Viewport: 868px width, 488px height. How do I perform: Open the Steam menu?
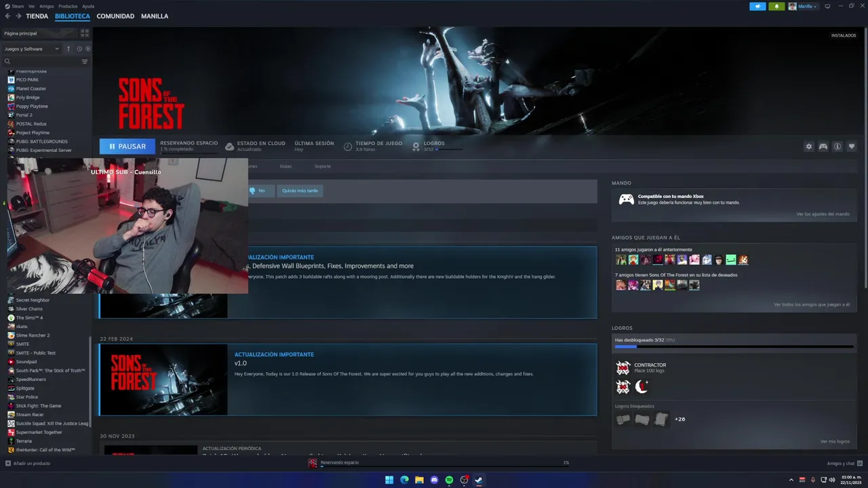coord(18,6)
